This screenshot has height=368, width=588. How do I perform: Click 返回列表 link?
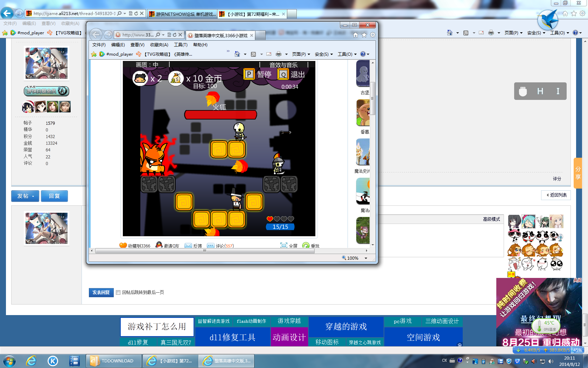[556, 195]
